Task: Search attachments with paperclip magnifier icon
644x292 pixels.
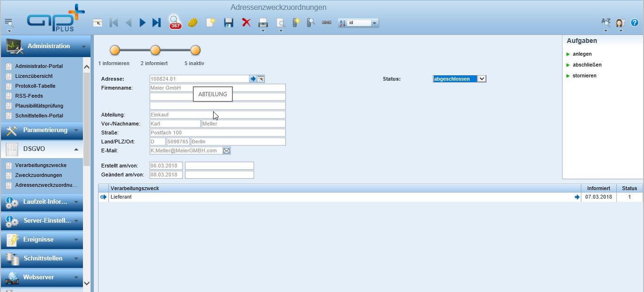Action: (310, 22)
